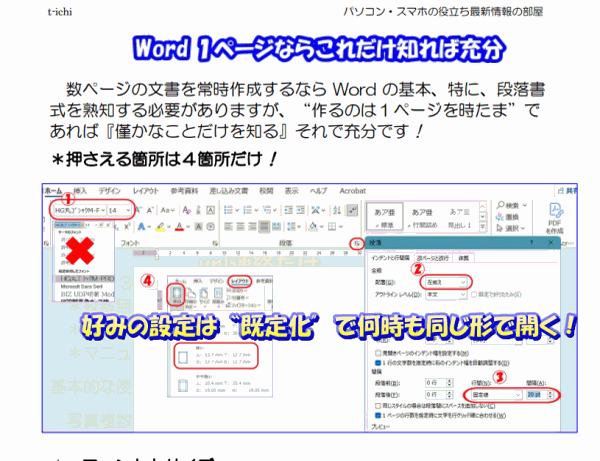Select the 標準 style
The width and height of the screenshot is (600, 461).
point(384,217)
